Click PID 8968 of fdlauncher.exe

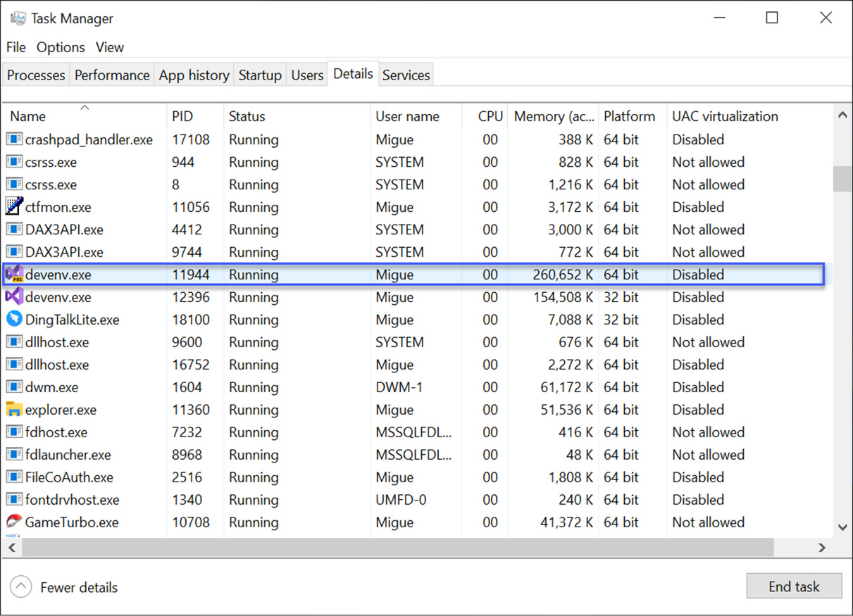tap(187, 455)
